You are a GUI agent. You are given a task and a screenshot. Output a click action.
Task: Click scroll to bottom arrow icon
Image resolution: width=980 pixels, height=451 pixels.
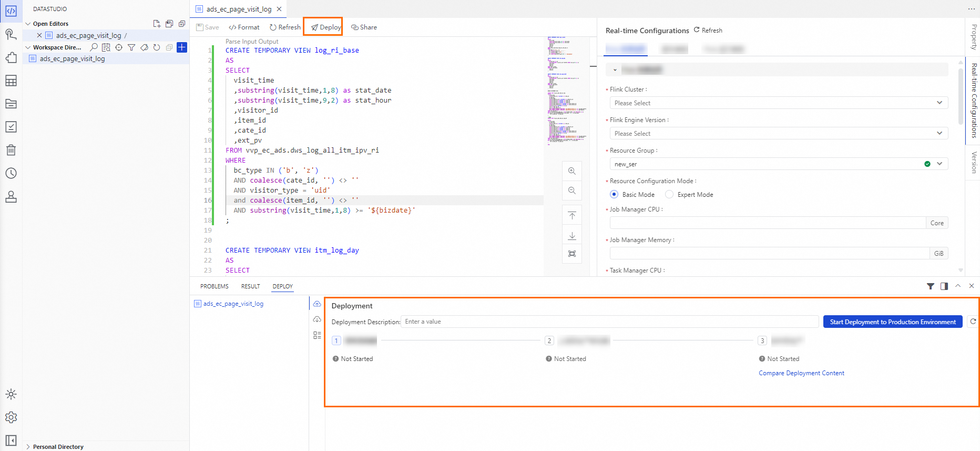point(572,235)
